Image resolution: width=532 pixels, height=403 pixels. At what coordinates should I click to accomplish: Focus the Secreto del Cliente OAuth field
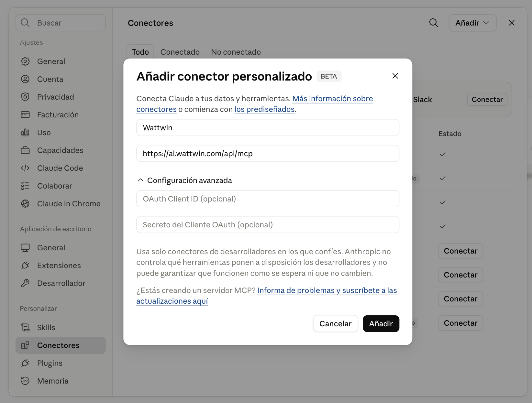click(268, 225)
